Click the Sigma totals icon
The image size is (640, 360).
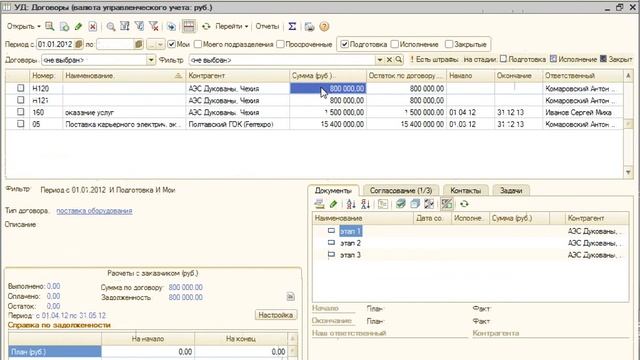(292, 27)
